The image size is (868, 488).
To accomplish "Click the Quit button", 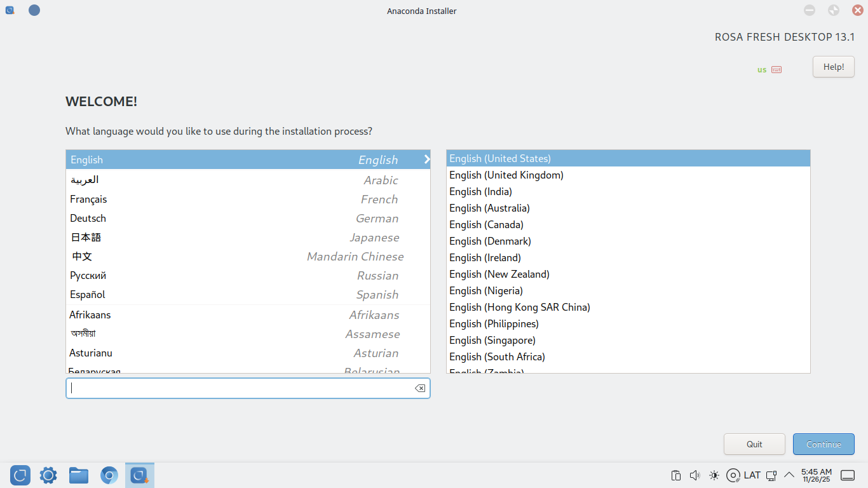I will [754, 444].
